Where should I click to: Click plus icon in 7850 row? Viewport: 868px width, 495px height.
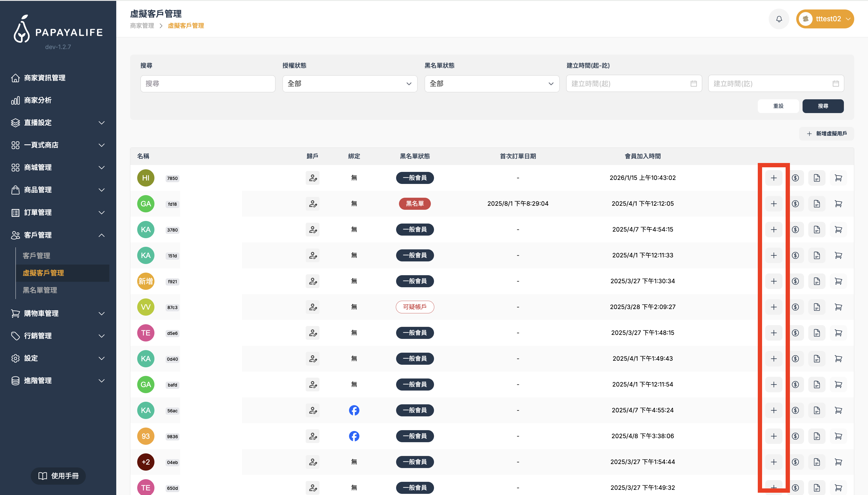point(774,178)
